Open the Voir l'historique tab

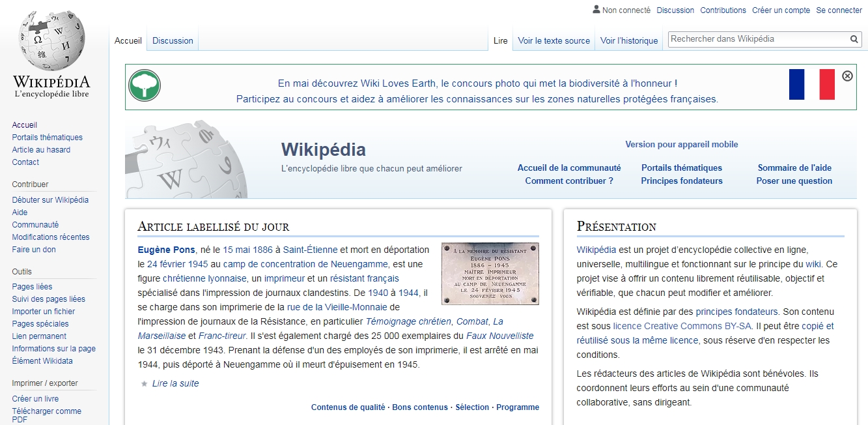click(629, 40)
